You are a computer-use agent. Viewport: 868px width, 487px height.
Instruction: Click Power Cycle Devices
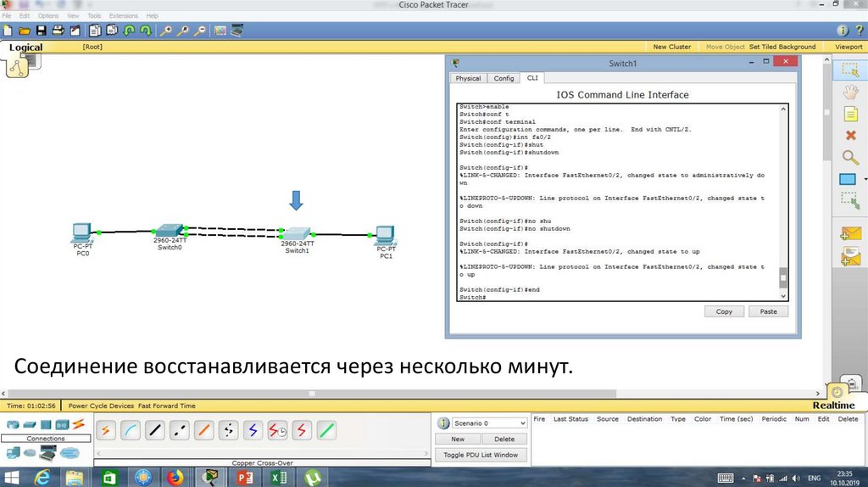[x=102, y=406]
